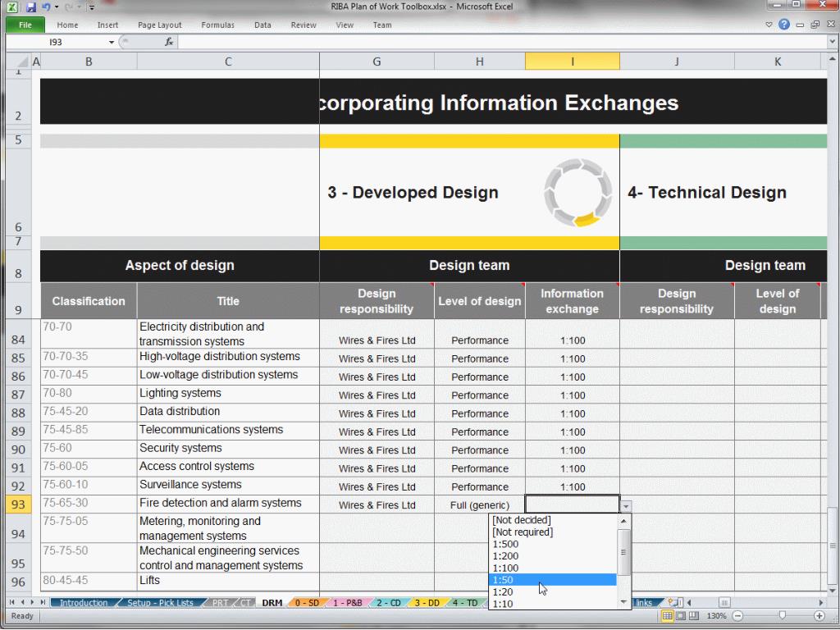The height and width of the screenshot is (630, 840).
Task: Open the Customize Quick Access Toolbar arrow
Action: 92,7
